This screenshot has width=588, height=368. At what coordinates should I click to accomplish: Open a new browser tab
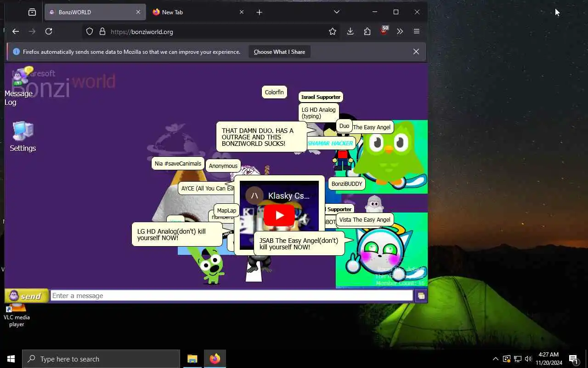click(x=259, y=12)
